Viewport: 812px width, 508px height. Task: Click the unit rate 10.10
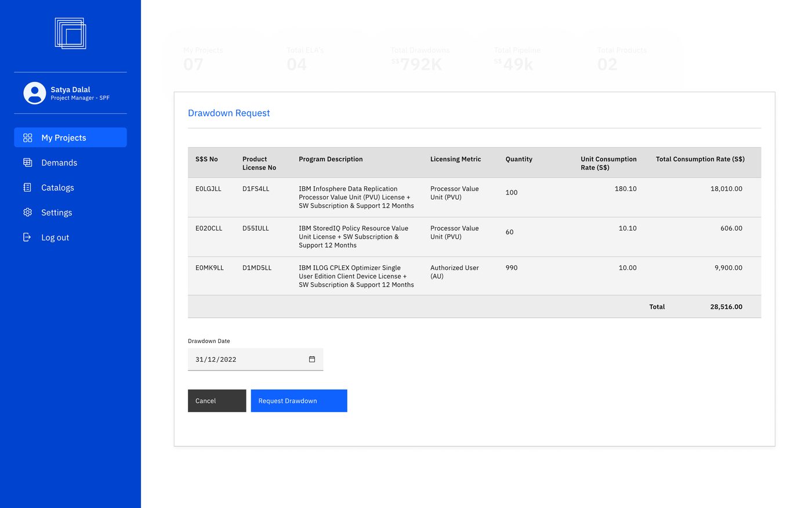tap(628, 228)
